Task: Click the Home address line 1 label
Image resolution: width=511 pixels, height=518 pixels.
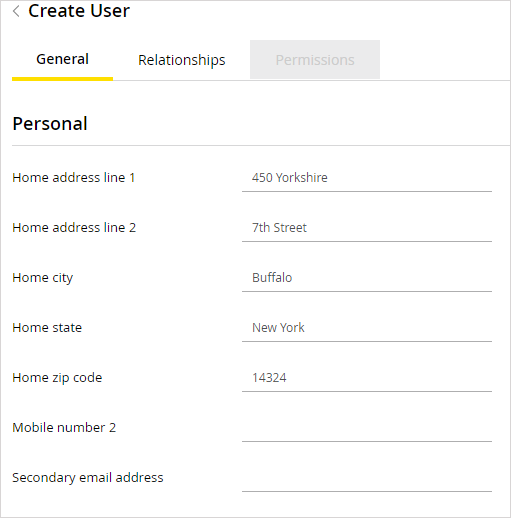Action: [74, 178]
